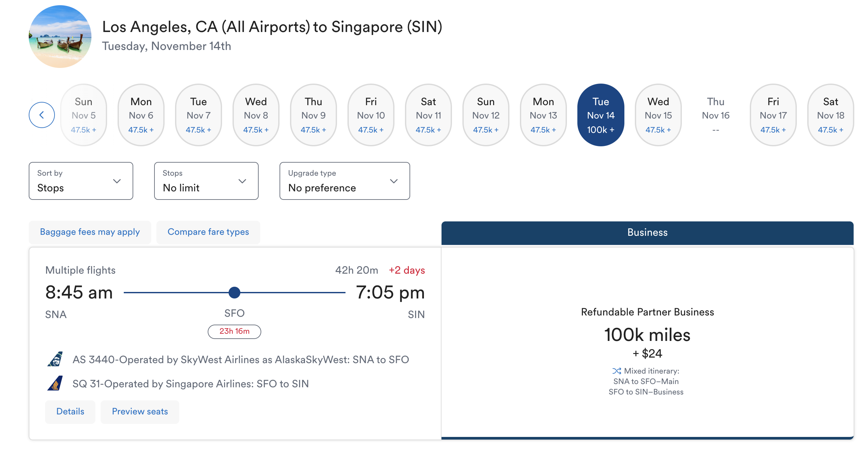Select Mon Nov 13 date
Screen dimensions: 868x450
tap(543, 115)
